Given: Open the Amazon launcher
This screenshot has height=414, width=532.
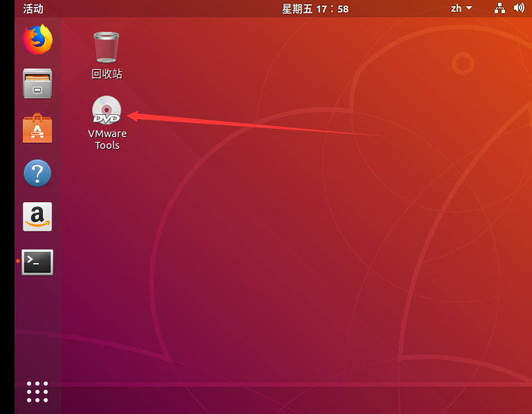Looking at the screenshot, I should (37, 217).
